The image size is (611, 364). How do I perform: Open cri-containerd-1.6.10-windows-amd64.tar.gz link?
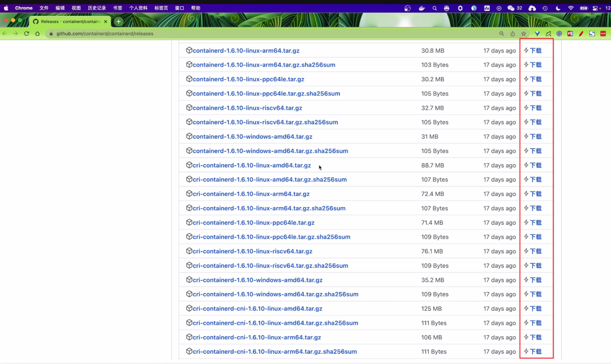257,280
